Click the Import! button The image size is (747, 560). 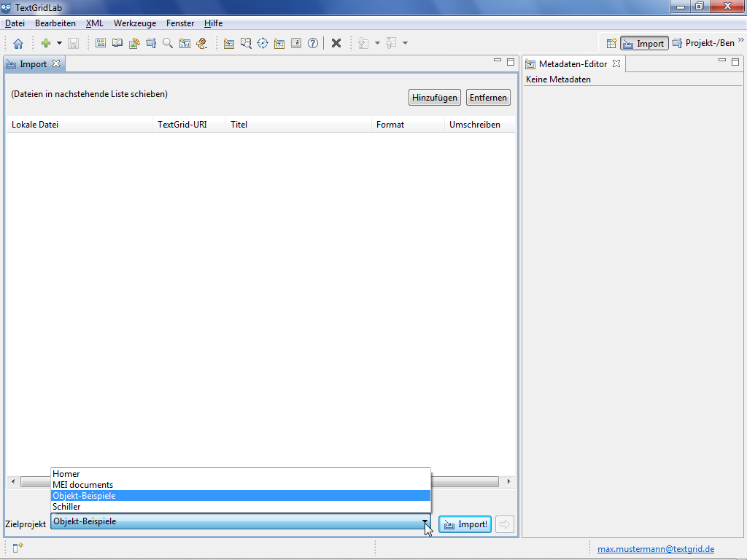coord(465,524)
